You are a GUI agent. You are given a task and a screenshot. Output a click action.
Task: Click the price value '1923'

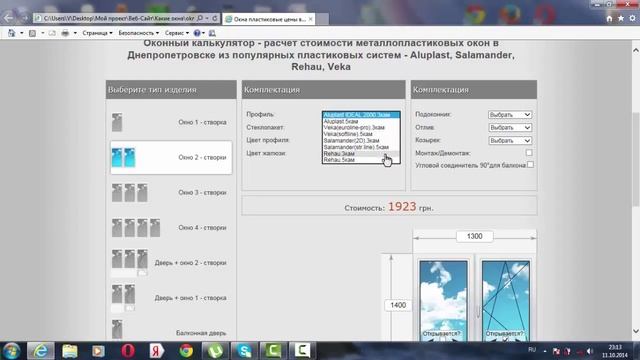(402, 207)
